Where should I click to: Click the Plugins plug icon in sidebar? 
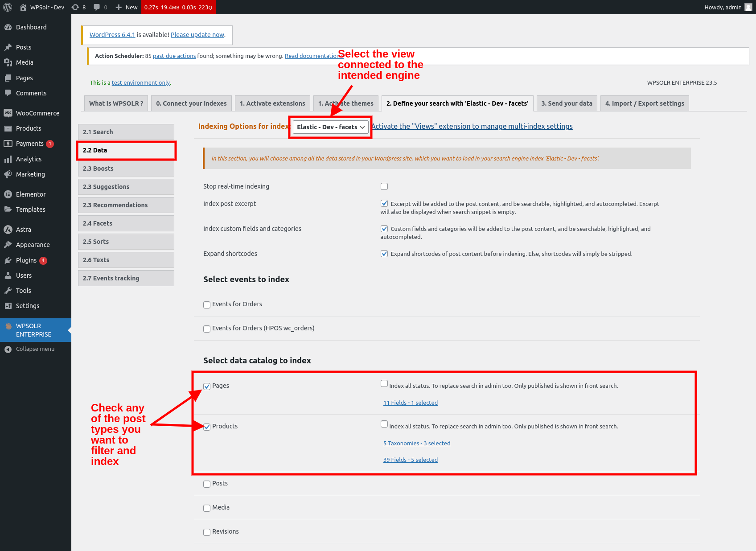tap(8, 260)
